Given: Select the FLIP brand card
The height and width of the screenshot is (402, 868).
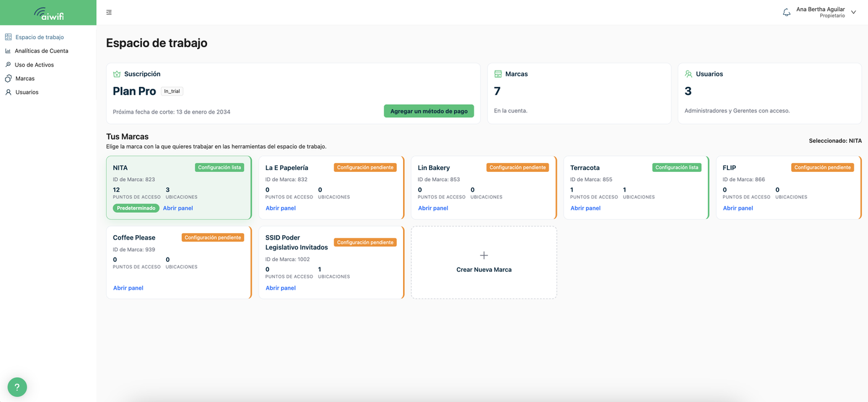Looking at the screenshot, I should tap(788, 188).
